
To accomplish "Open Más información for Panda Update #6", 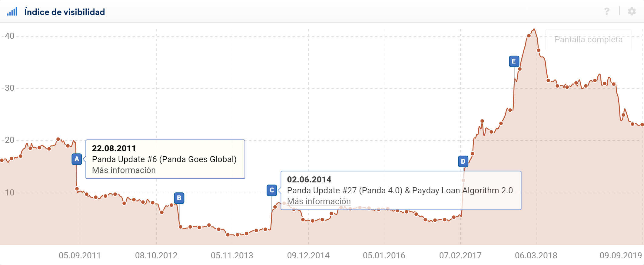I will click(124, 170).
